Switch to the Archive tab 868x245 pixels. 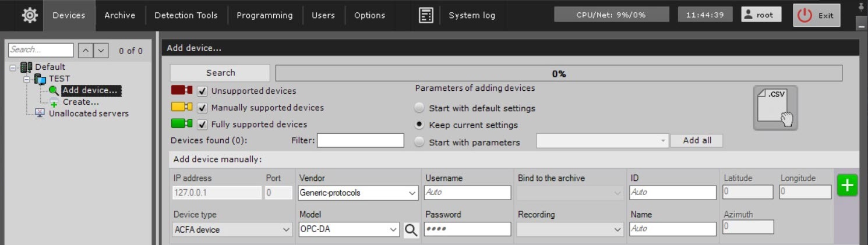[x=119, y=16]
